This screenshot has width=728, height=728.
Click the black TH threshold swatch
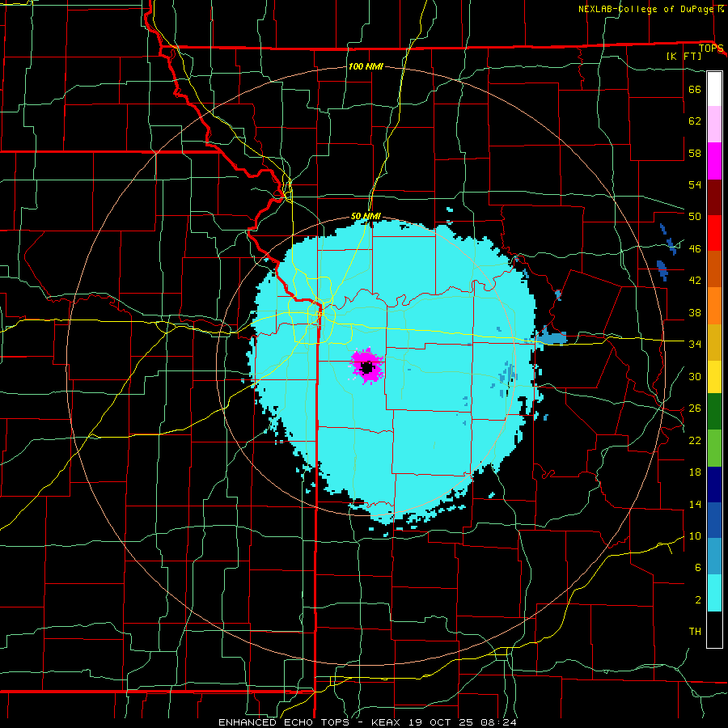(714, 629)
